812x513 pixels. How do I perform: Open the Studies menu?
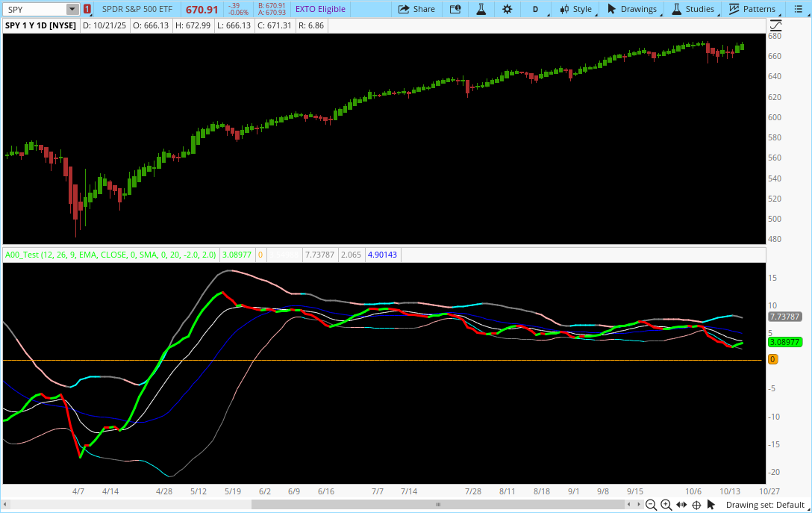pos(693,9)
